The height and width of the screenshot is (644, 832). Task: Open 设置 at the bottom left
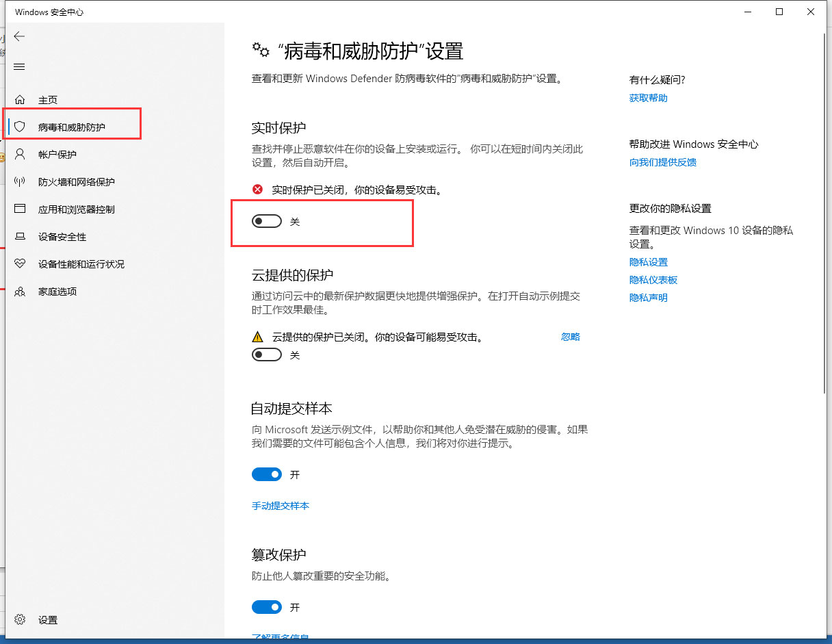coord(48,620)
